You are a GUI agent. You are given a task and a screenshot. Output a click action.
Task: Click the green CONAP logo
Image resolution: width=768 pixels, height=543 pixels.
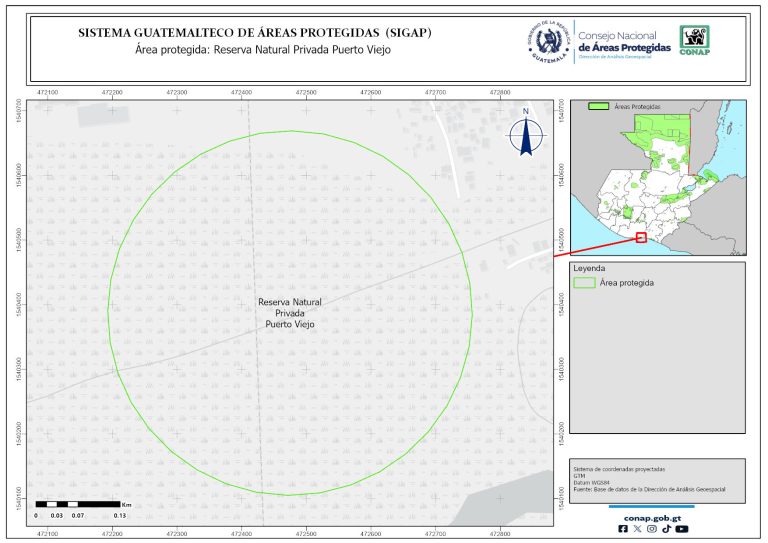coord(696,40)
